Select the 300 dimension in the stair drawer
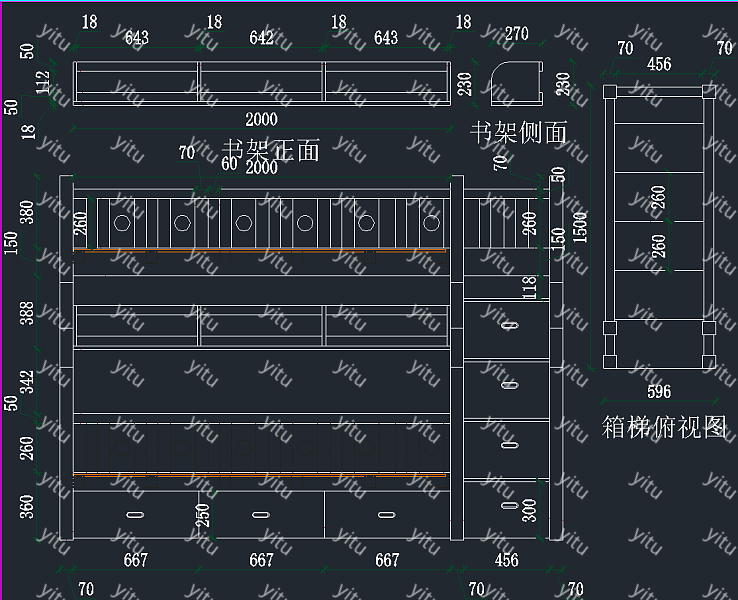Image resolution: width=738 pixels, height=600 pixels. click(530, 510)
